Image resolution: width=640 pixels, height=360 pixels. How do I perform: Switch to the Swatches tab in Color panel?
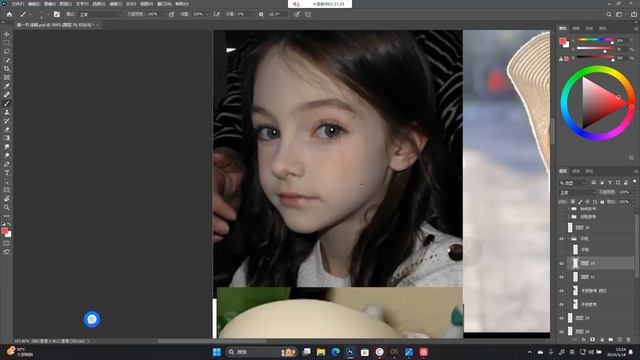coord(576,28)
